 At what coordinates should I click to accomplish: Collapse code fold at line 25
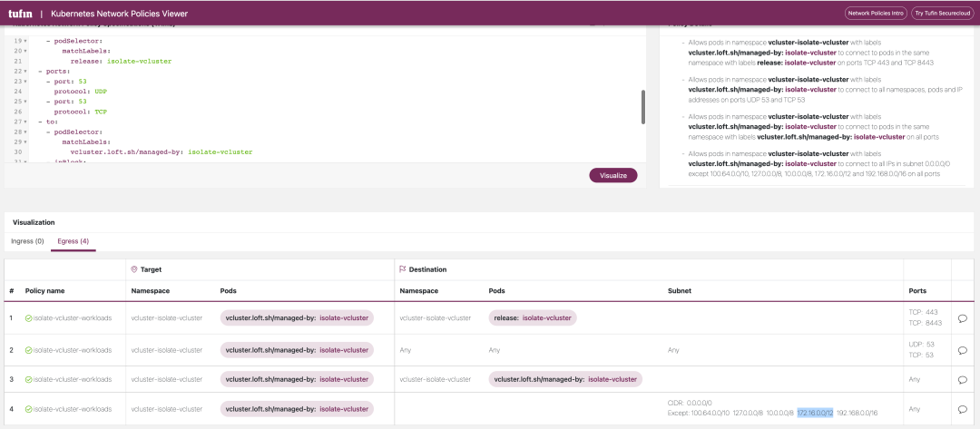25,102
